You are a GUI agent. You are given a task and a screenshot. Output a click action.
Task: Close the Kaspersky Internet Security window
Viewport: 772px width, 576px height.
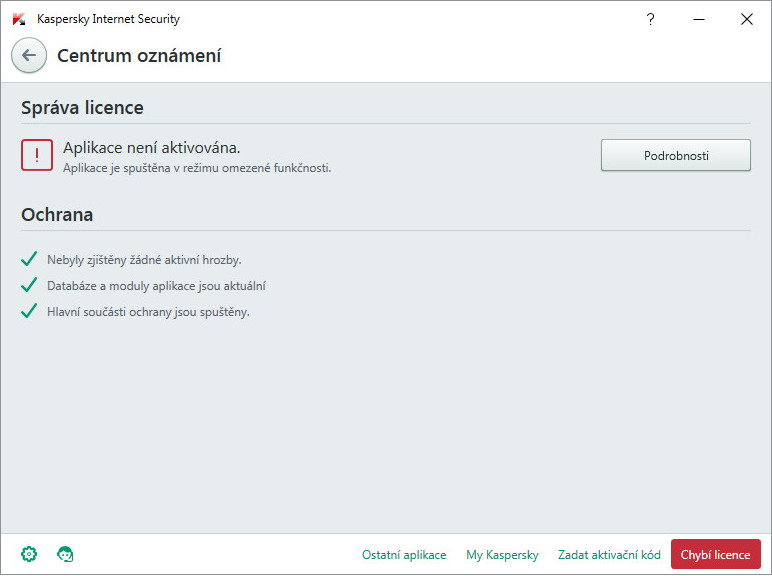[x=746, y=19]
